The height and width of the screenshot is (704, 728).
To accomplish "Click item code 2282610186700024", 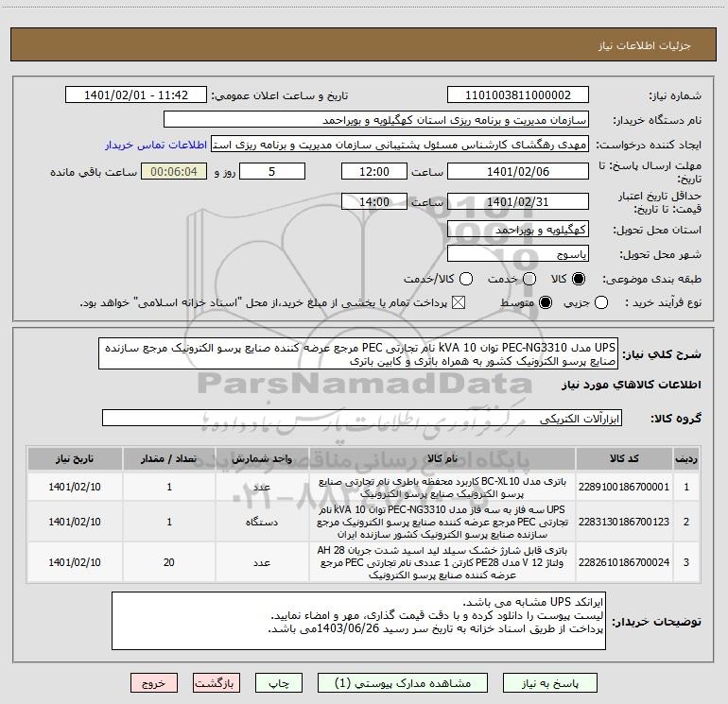I will pyautogui.click(x=624, y=562).
